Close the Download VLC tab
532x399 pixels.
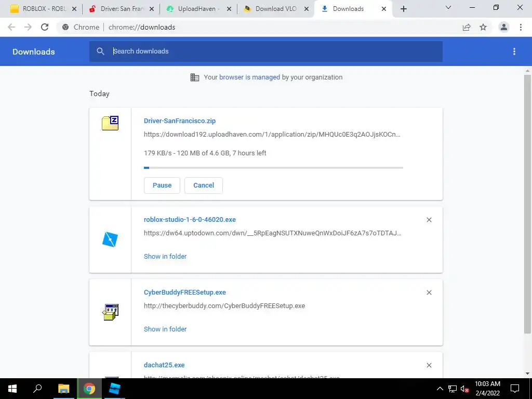(307, 9)
